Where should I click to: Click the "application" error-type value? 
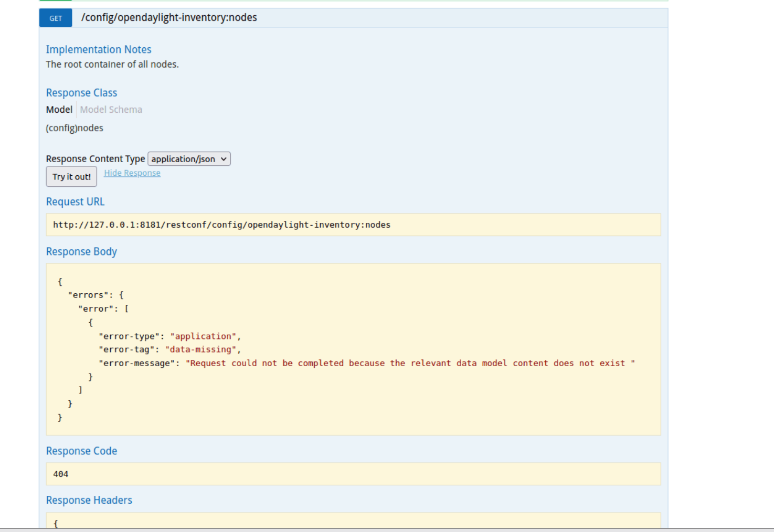203,336
